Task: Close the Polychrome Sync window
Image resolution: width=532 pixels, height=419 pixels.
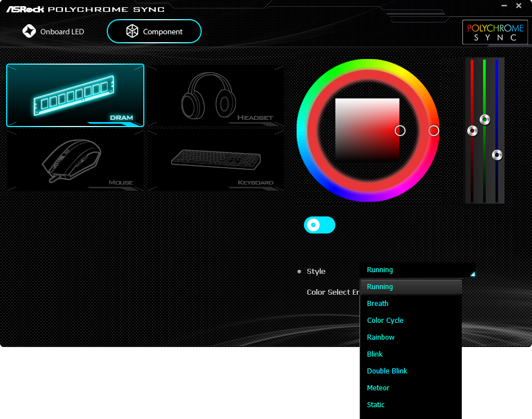Action: coord(519,6)
